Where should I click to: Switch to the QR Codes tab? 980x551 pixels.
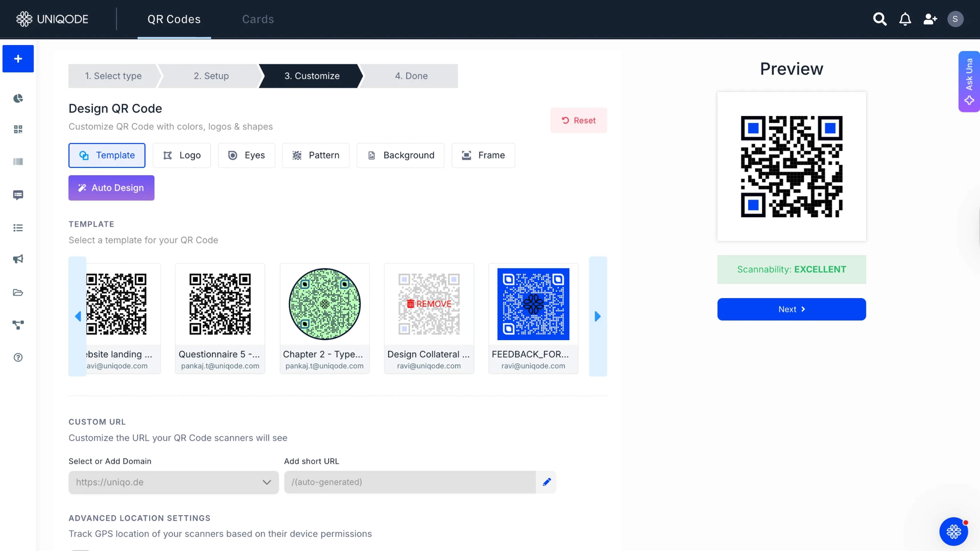[174, 19]
